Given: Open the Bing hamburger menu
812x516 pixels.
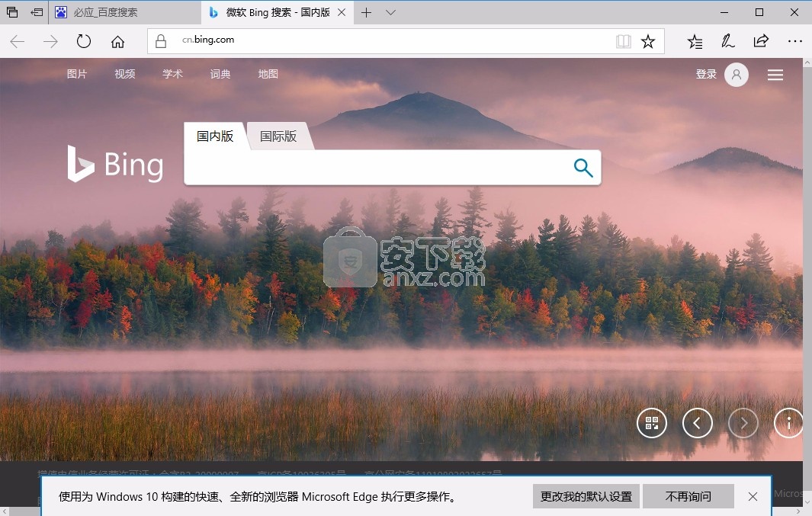Looking at the screenshot, I should coord(775,75).
